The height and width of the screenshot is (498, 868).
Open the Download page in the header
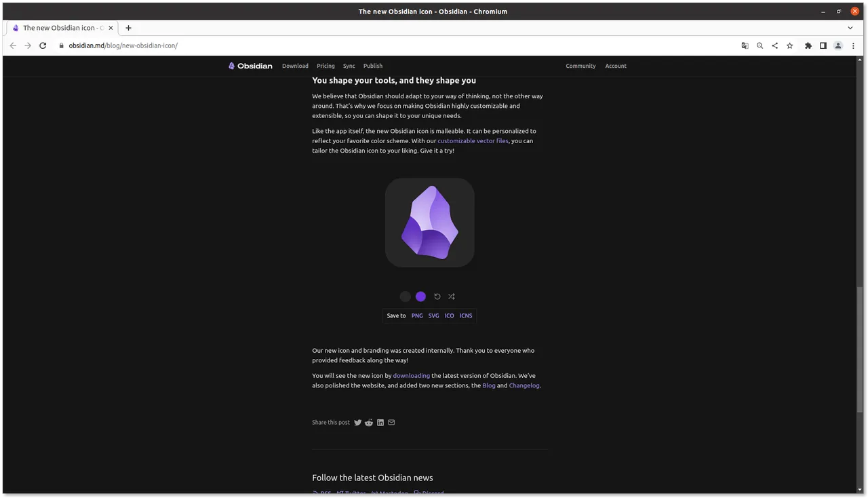[x=295, y=66]
